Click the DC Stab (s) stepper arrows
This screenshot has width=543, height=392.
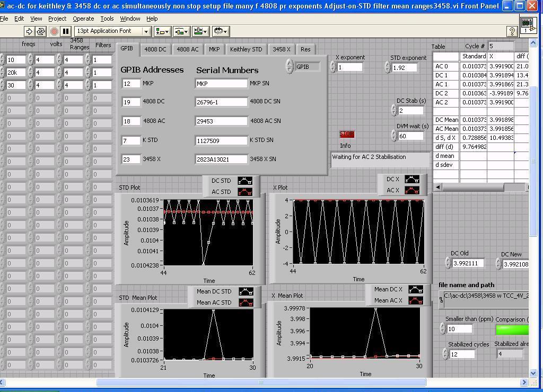394,110
